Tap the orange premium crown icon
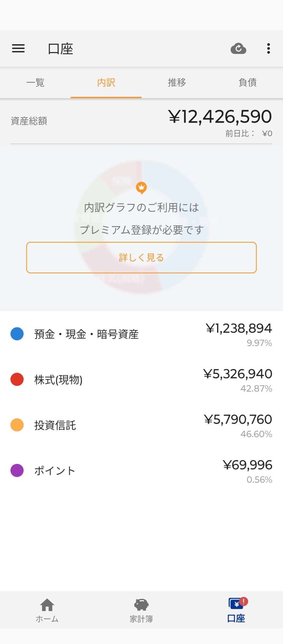 tap(141, 188)
